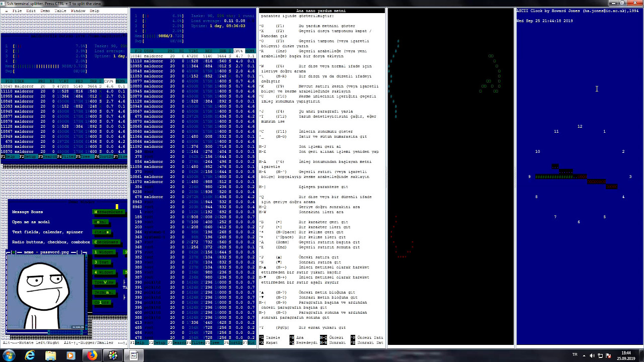Click the volume speaker tray icon
This screenshot has width=644, height=362.
[x=592, y=355]
